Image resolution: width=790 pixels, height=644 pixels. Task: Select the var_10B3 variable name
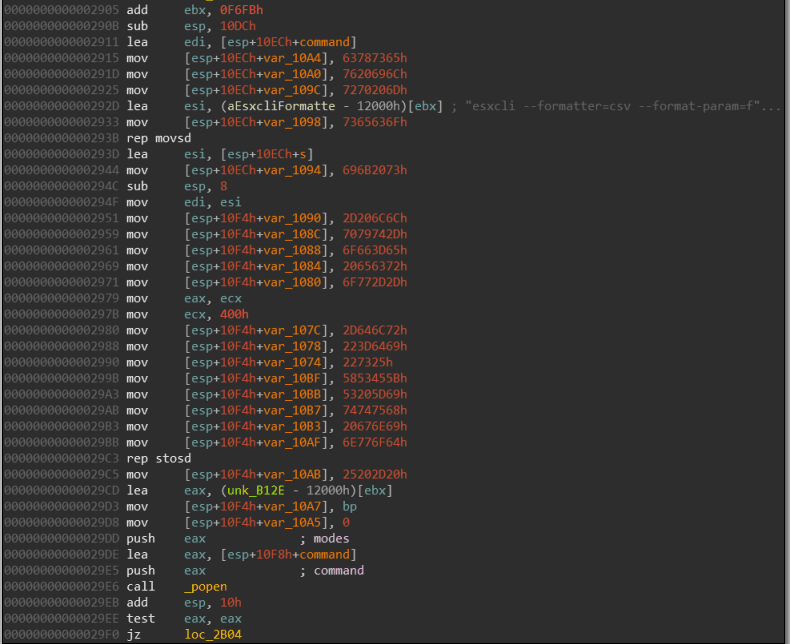coord(292,426)
